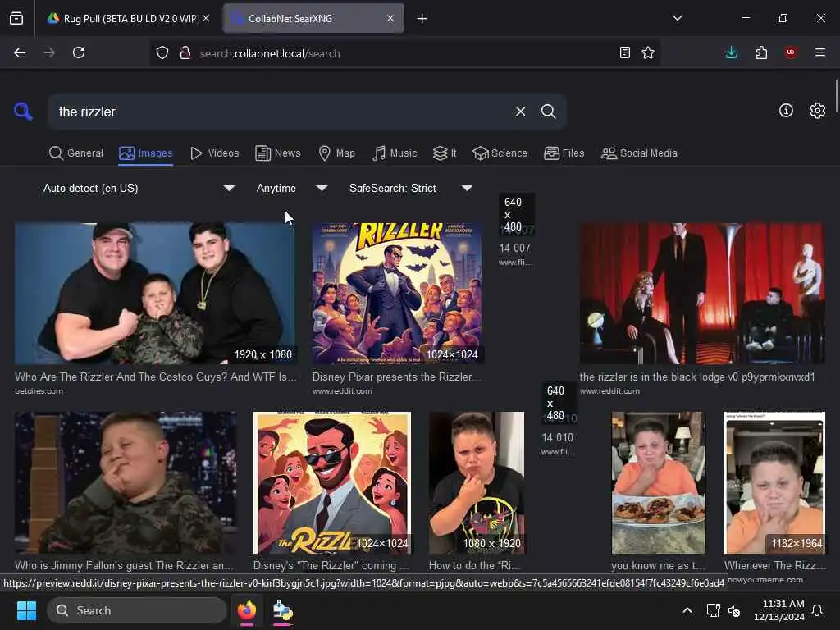Open a new browser tab
840x630 pixels.
422,19
